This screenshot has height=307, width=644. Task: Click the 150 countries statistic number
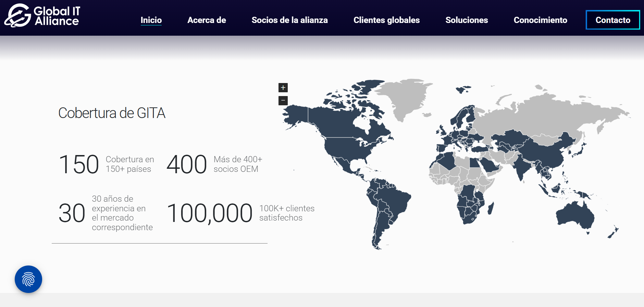[79, 164]
